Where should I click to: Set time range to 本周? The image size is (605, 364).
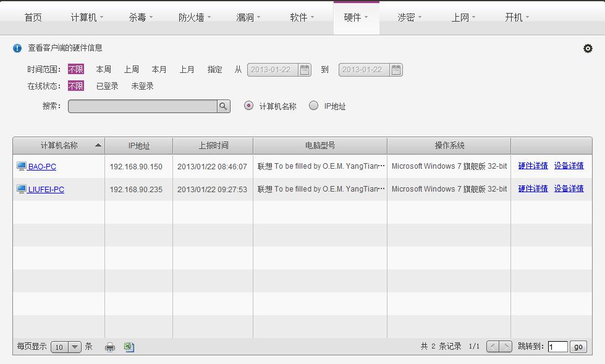[103, 69]
